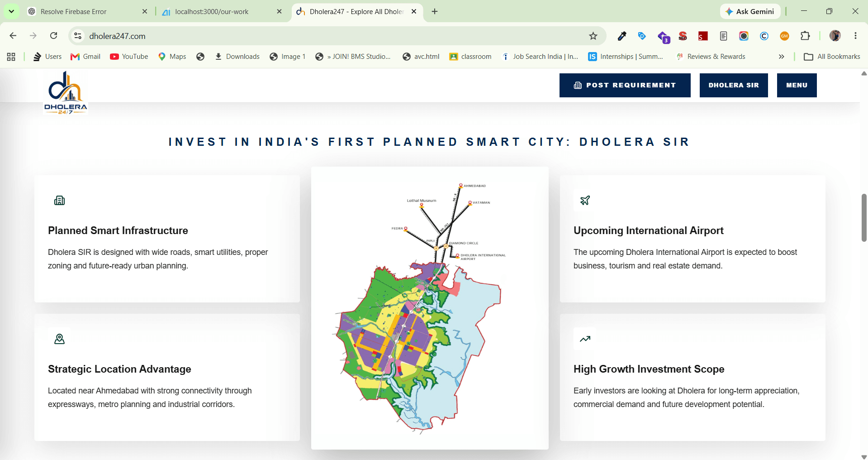Click the airplane icon on Airport card
Viewport: 868px width, 460px height.
click(x=585, y=201)
